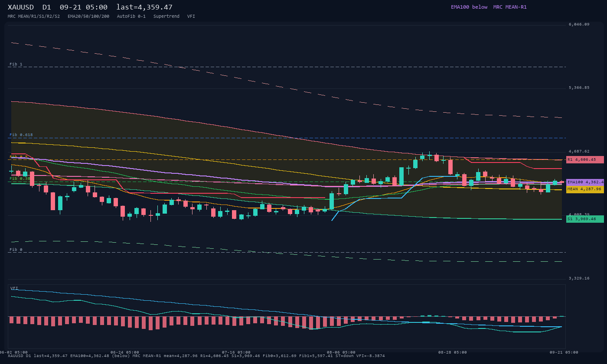Viewport: 607px width, 364px height.
Task: Click the 3,329.16 price axis value
Action: coord(579,279)
